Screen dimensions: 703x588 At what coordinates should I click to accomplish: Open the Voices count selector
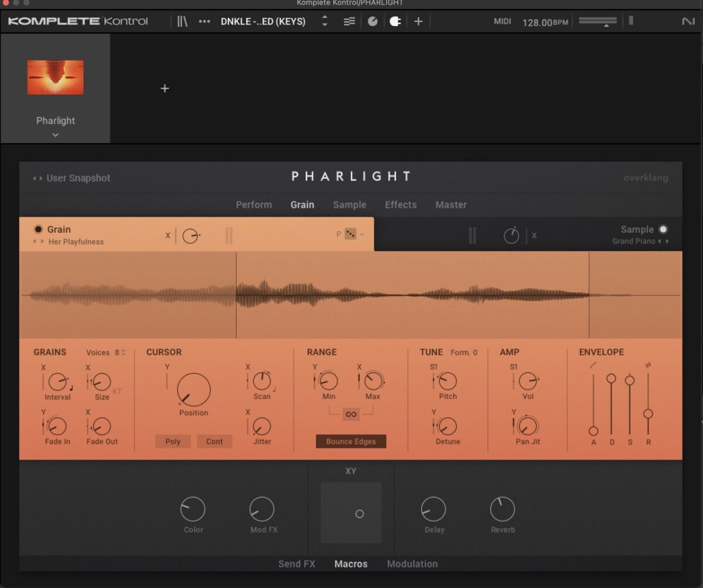[120, 353]
